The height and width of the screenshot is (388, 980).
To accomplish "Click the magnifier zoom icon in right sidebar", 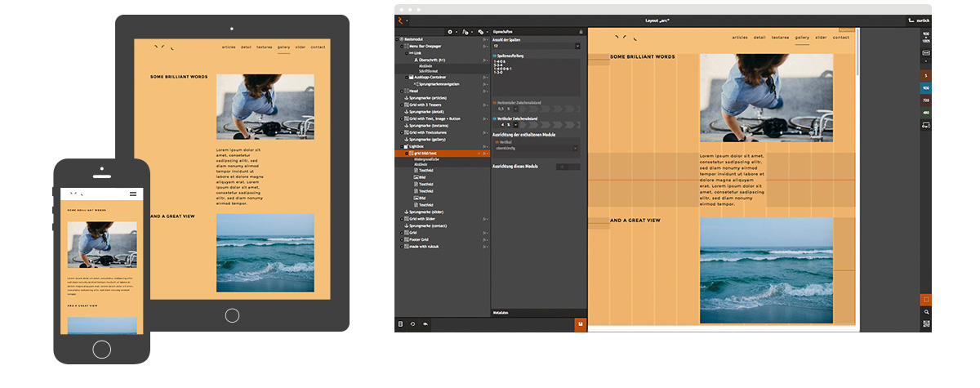I will (x=926, y=312).
